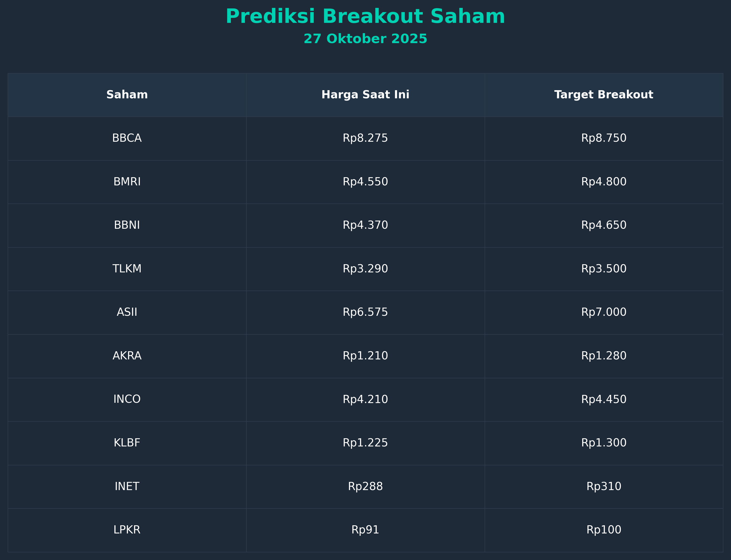The image size is (731, 560).
Task: Select the "Target Breakout" column header
Action: (604, 95)
